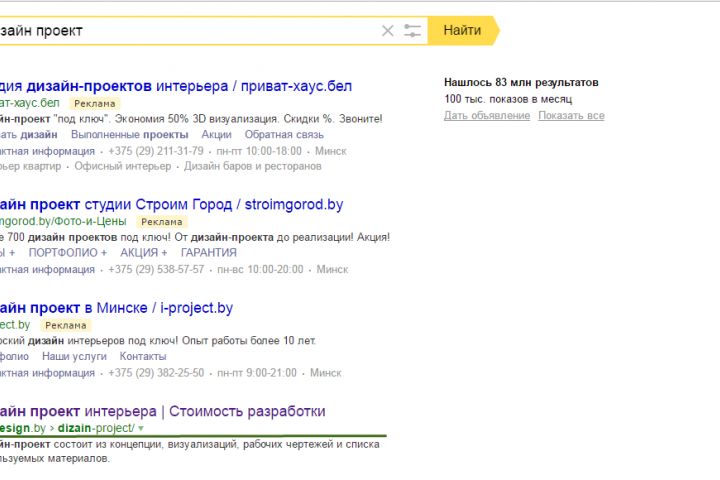
Task: Click the Реклама badge on i-project.by result
Action: (x=66, y=325)
